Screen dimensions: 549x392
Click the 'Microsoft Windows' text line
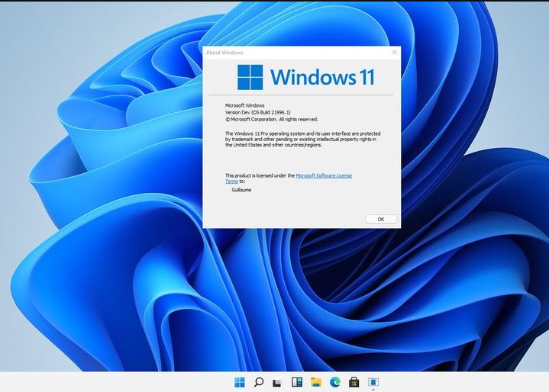pos(245,105)
